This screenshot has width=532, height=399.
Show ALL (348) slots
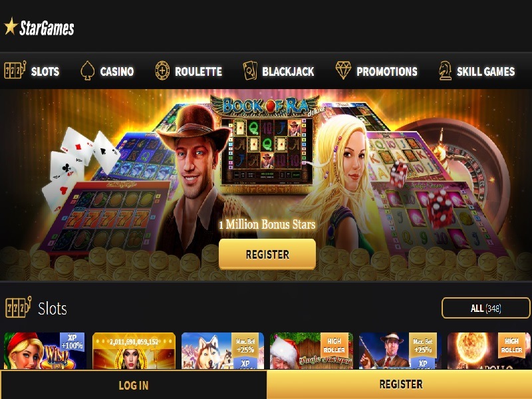click(x=485, y=308)
